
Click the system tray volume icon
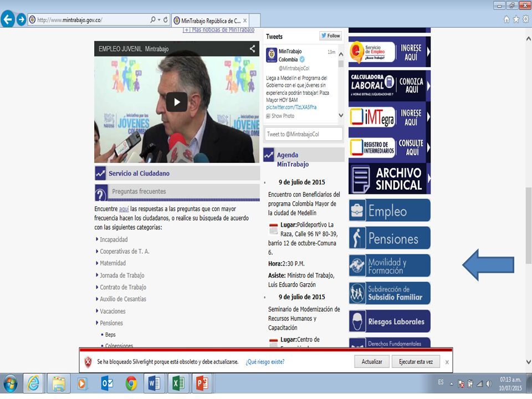tap(489, 383)
